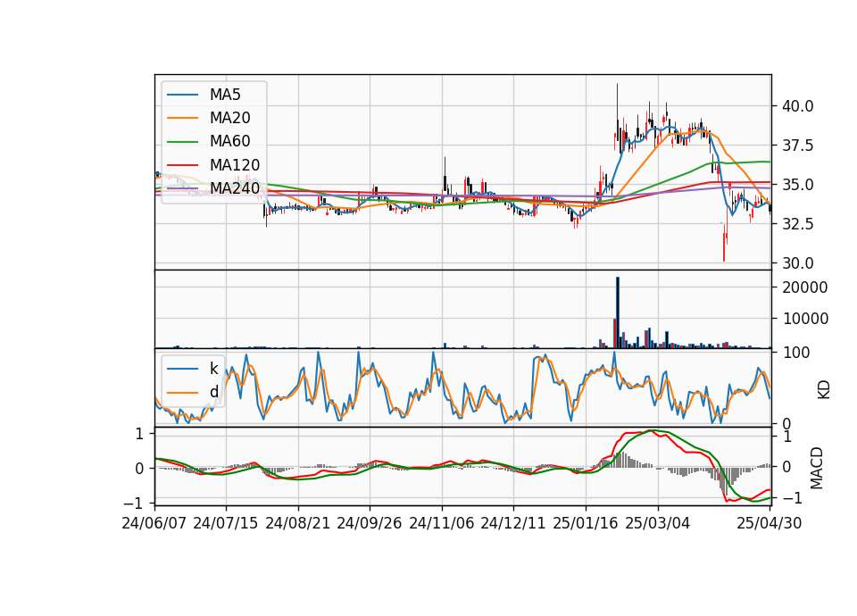The image size is (857, 616).
Task: Click the k legend entry in KD panel
Action: pyautogui.click(x=193, y=369)
